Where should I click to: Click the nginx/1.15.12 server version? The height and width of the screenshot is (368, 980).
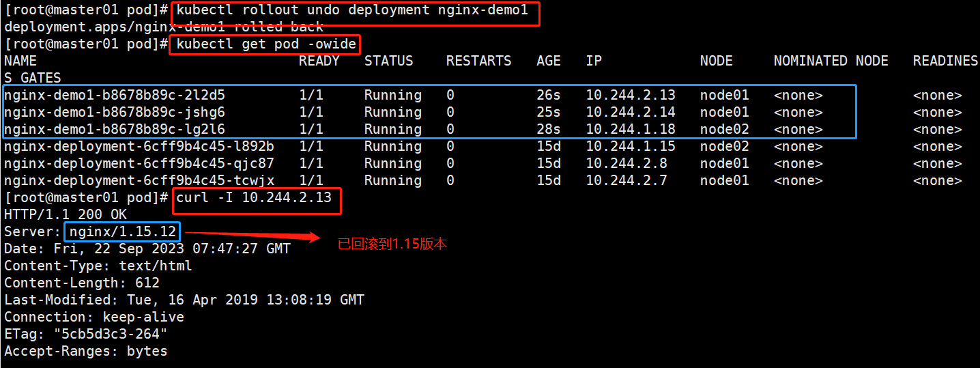[123, 231]
